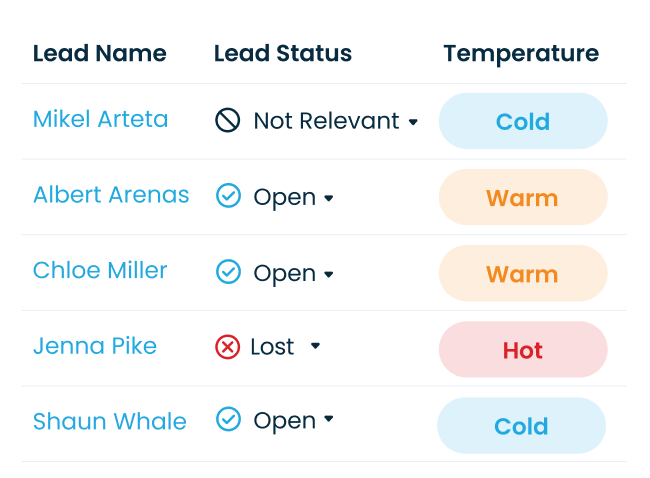The height and width of the screenshot is (478, 650).
Task: Click the Open checkmark icon beside Chloe Miller
Action: point(228,271)
